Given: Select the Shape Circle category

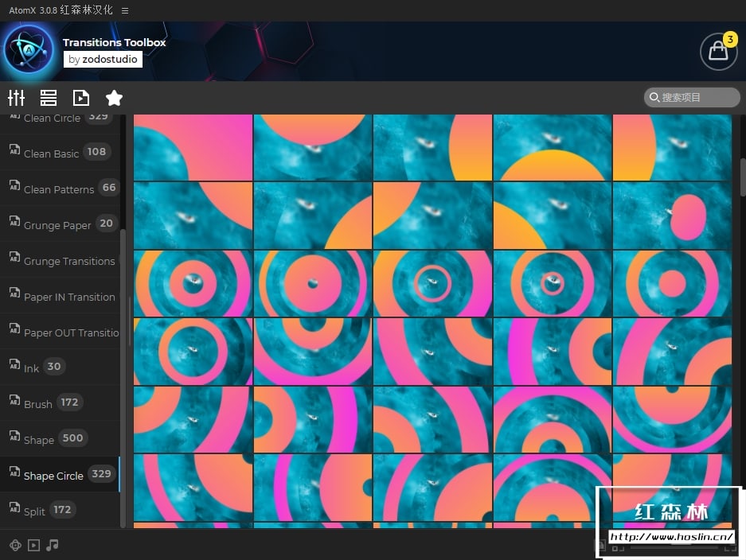Looking at the screenshot, I should 60,474.
